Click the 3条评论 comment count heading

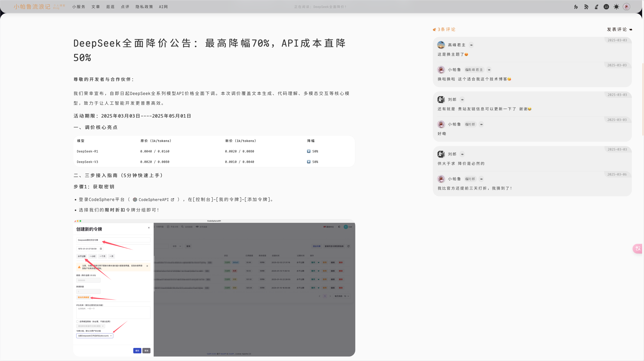pos(447,29)
